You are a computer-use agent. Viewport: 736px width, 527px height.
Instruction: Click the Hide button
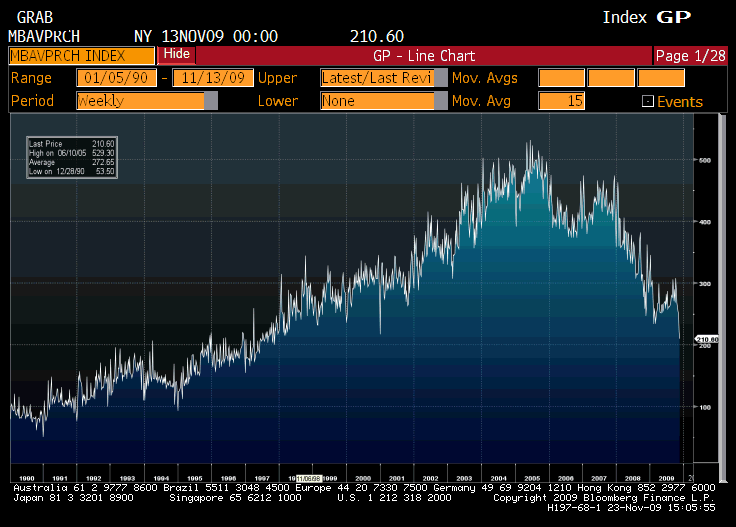[176, 54]
